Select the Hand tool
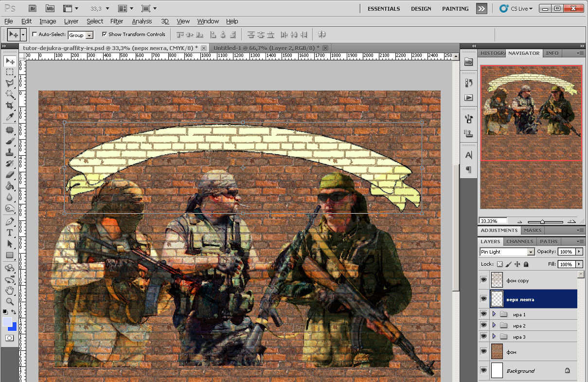The height and width of the screenshot is (382, 588). click(9, 291)
